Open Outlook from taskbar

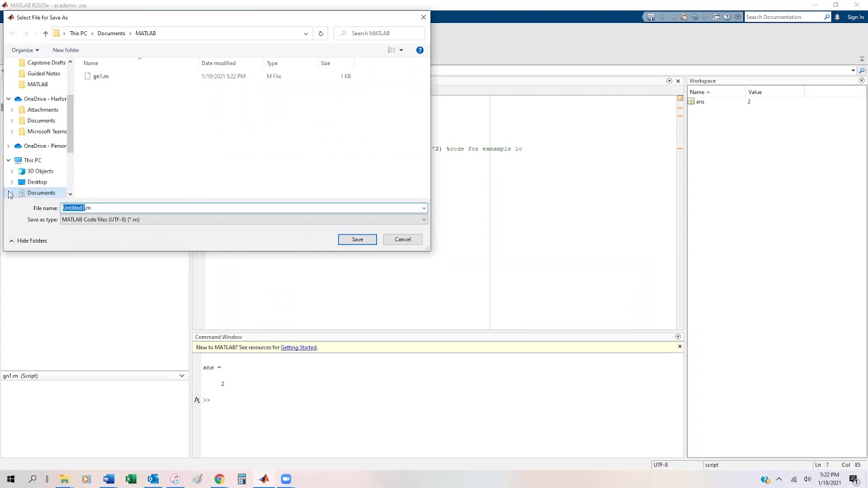point(153,479)
